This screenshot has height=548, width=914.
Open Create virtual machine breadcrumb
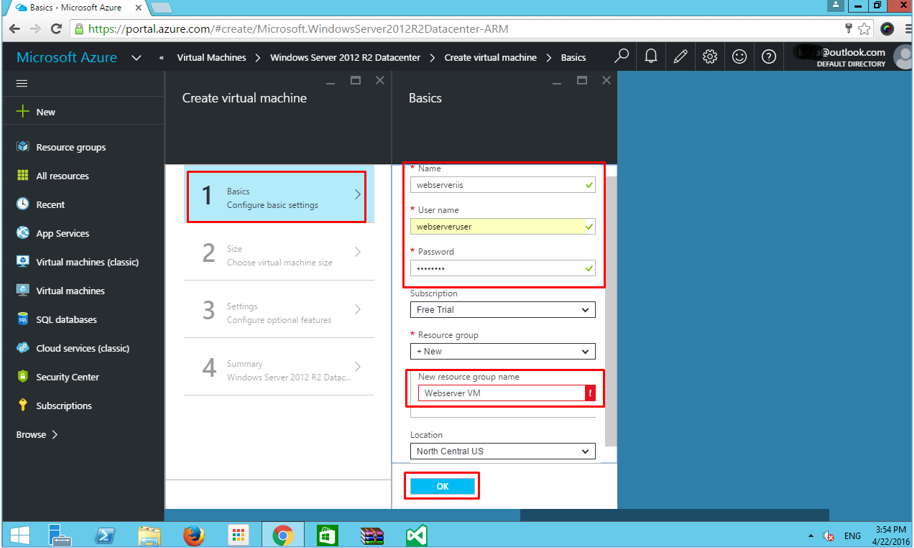pos(490,58)
